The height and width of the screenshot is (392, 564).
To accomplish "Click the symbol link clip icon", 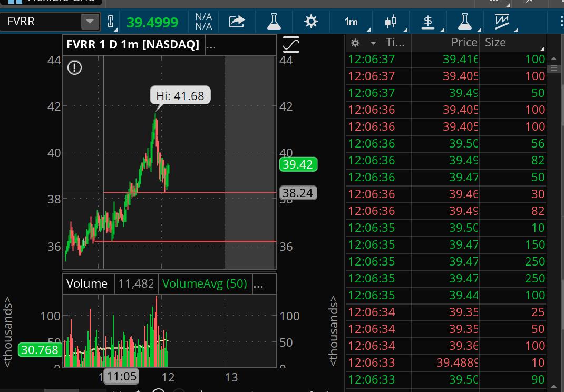I will coord(111,22).
